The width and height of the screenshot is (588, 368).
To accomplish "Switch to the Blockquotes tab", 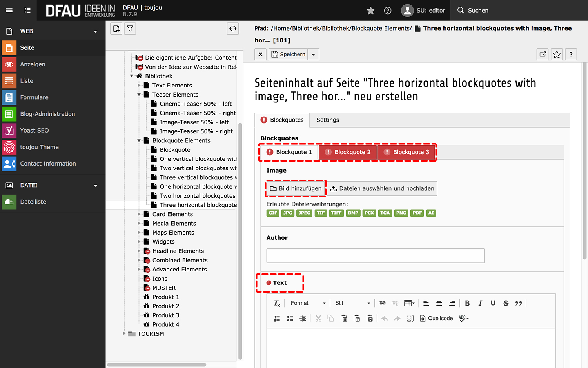I will (x=282, y=120).
